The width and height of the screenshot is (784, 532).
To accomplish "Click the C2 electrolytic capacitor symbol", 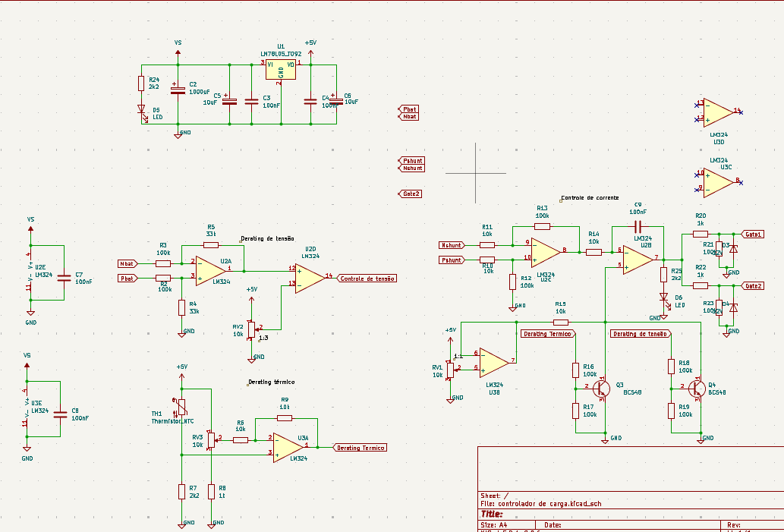I will [x=178, y=90].
